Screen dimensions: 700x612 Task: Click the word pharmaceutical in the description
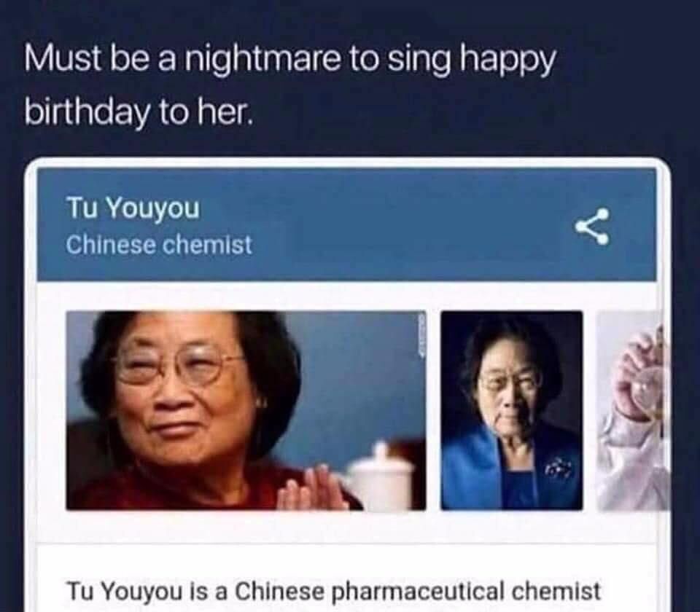click(x=420, y=592)
